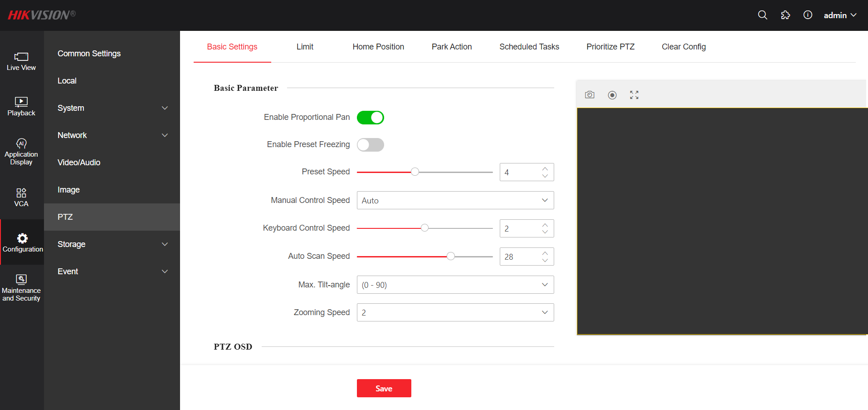Image resolution: width=868 pixels, height=410 pixels.
Task: Go to Playback in the sidebar
Action: pyautogui.click(x=21, y=107)
